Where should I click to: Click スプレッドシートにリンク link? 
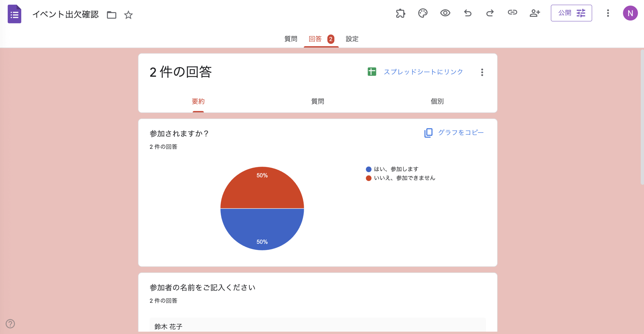pyautogui.click(x=423, y=72)
